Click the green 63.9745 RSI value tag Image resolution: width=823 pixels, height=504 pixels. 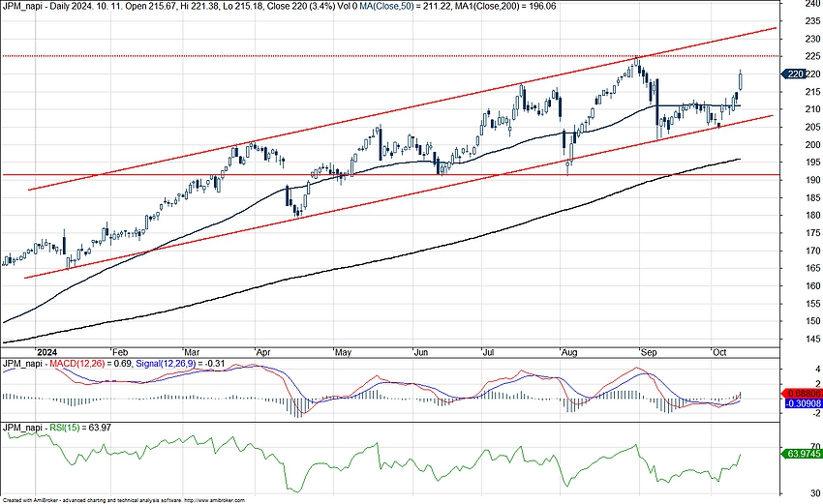(x=803, y=454)
